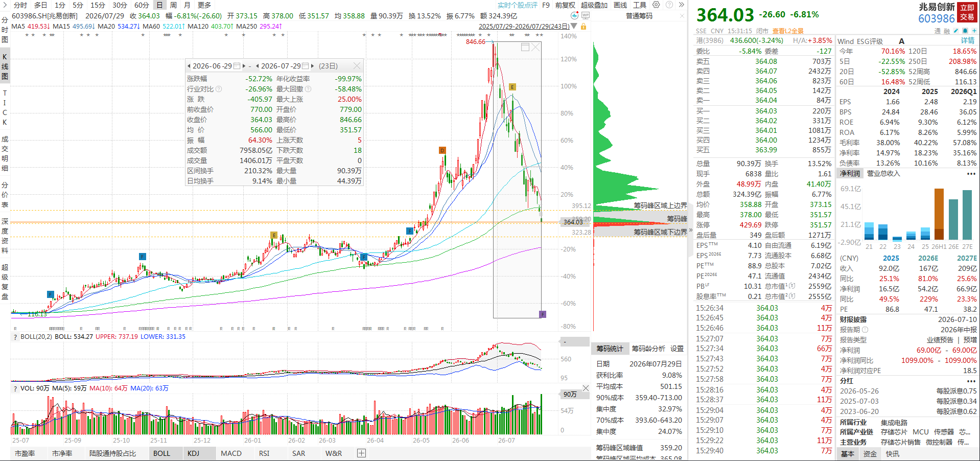This screenshot has width=980, height=461.
Task: Click the help question mark icon
Action: [669, 5]
